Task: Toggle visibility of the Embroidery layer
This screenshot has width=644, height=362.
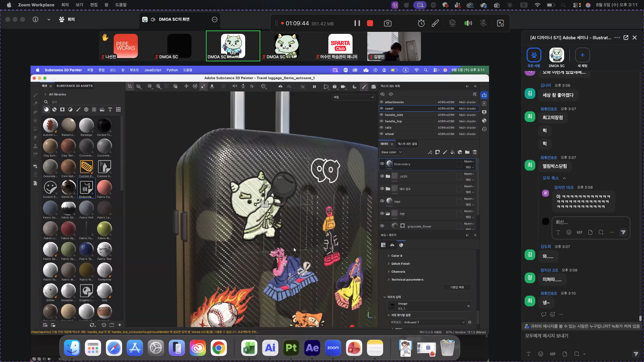Action: (382, 164)
